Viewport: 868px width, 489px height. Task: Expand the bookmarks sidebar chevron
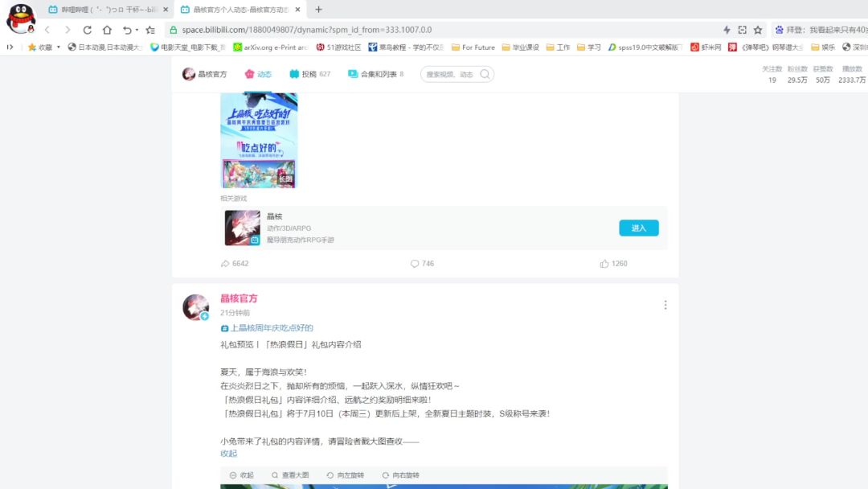10,47
